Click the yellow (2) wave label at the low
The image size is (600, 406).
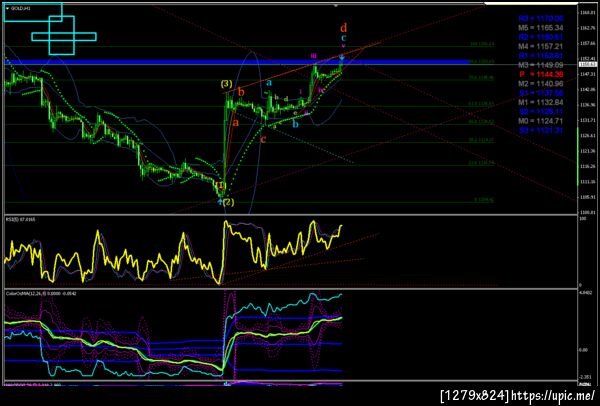pos(228,202)
